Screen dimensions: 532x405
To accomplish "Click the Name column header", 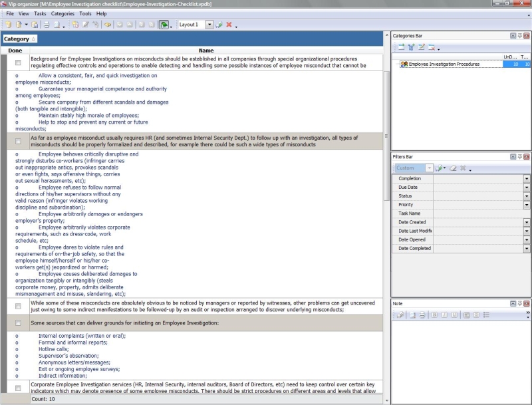I will tap(206, 51).
